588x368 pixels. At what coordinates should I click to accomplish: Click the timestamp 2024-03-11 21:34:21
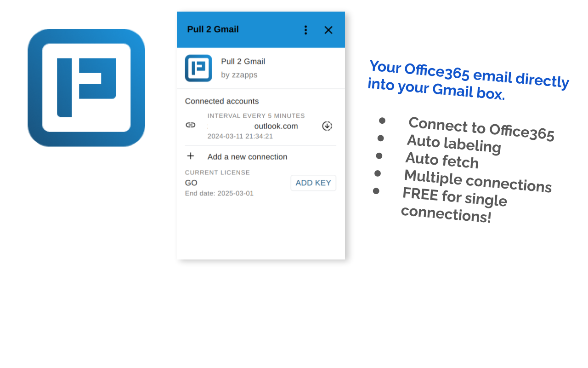pyautogui.click(x=240, y=136)
